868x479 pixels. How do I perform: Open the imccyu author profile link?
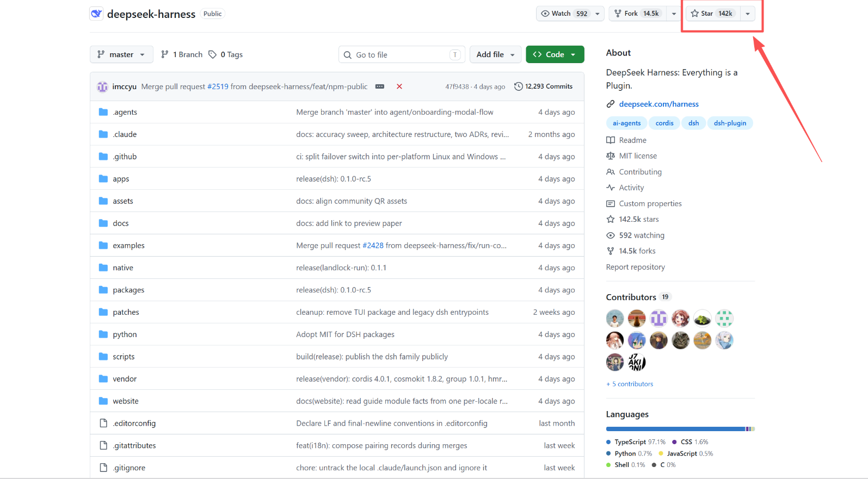(125, 86)
